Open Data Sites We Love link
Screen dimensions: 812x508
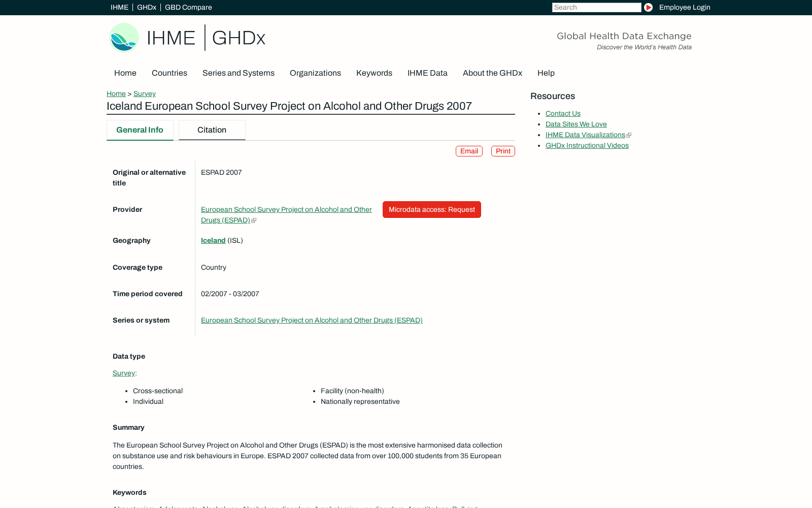[x=576, y=124]
